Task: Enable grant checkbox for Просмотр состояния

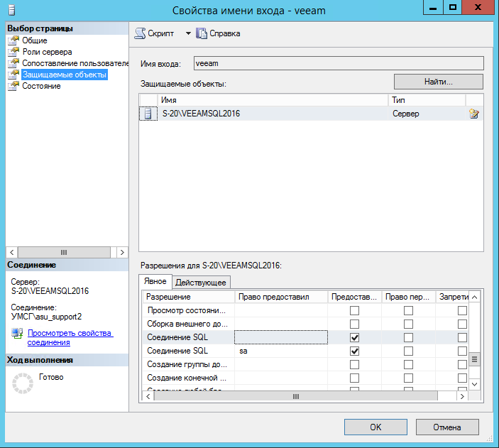Action: [x=354, y=310]
